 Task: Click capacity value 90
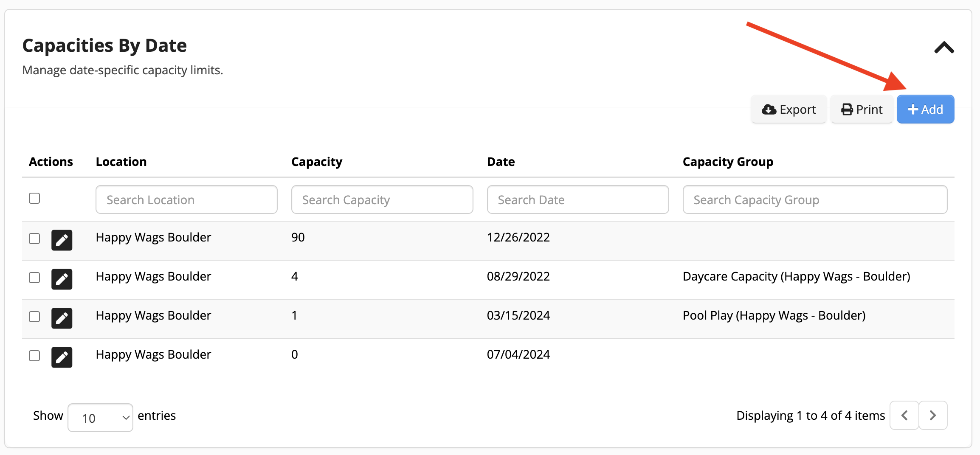pyautogui.click(x=298, y=237)
